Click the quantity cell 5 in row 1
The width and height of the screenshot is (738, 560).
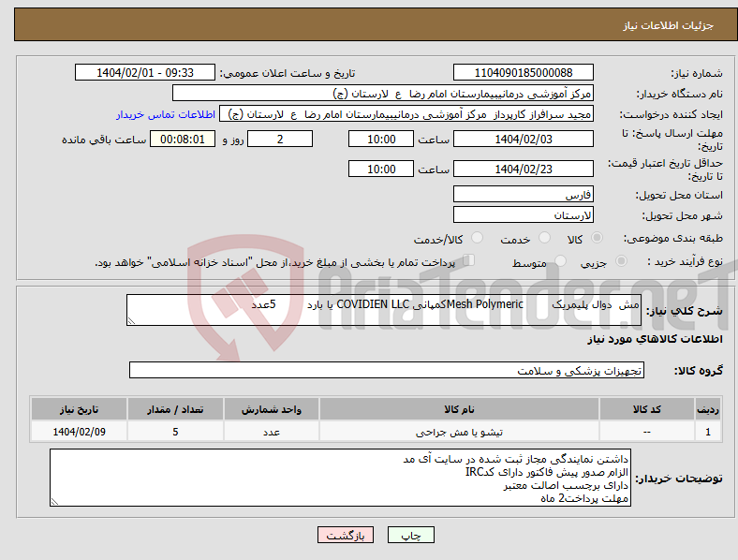[175, 432]
